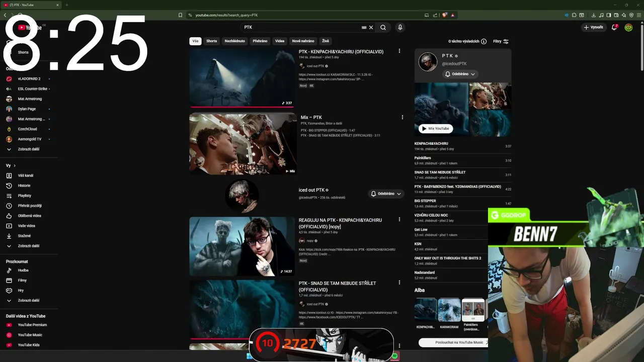Clear the search box with X

371,28
